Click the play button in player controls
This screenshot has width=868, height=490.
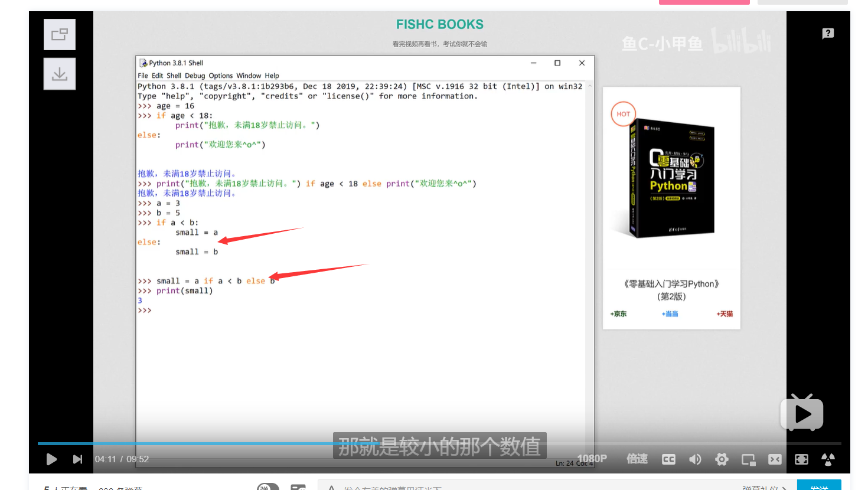tap(51, 459)
